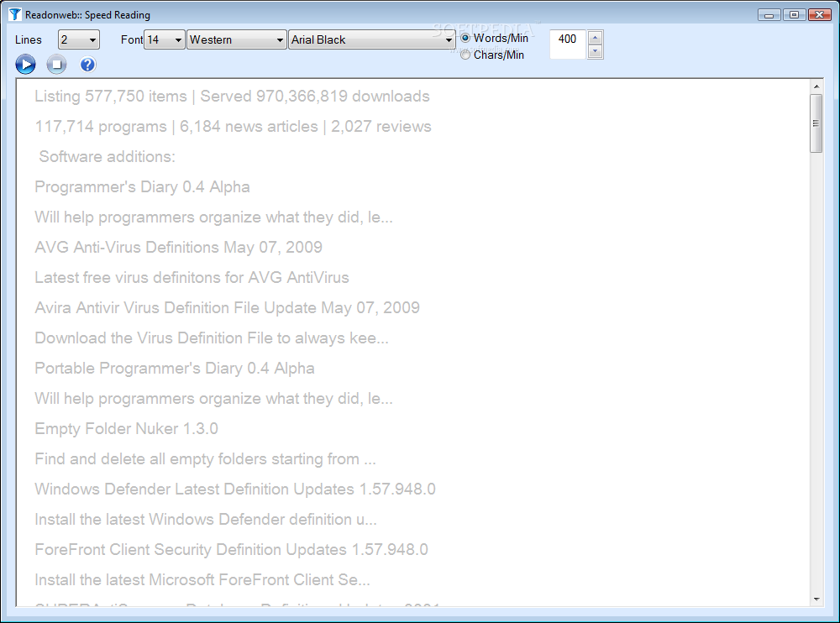Image resolution: width=840 pixels, height=623 pixels.
Task: Click 'Find and delete all empty folders starting from ...'
Action: 205,459
